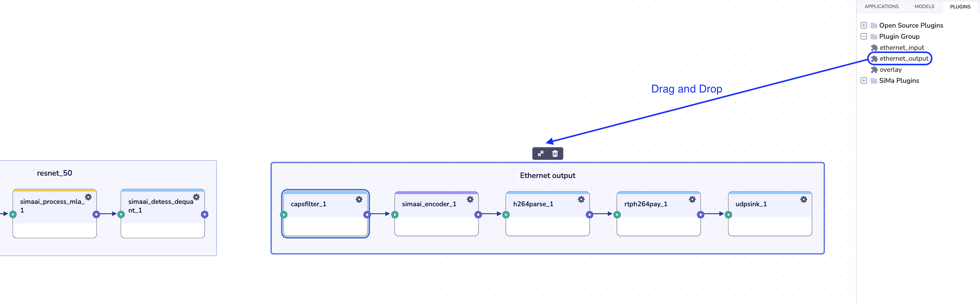Image resolution: width=980 pixels, height=305 pixels.
Task: Click output port of simaai_detess_dequant_1 node
Action: click(205, 214)
